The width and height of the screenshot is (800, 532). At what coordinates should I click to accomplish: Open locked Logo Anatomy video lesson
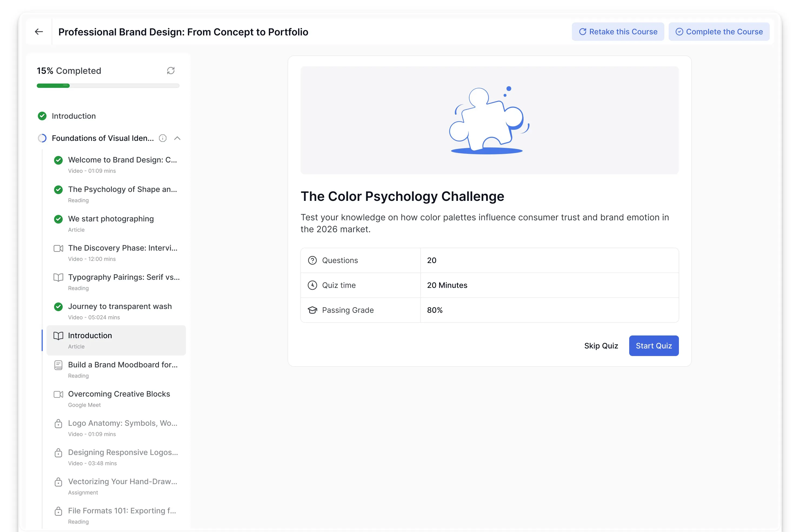point(116,428)
